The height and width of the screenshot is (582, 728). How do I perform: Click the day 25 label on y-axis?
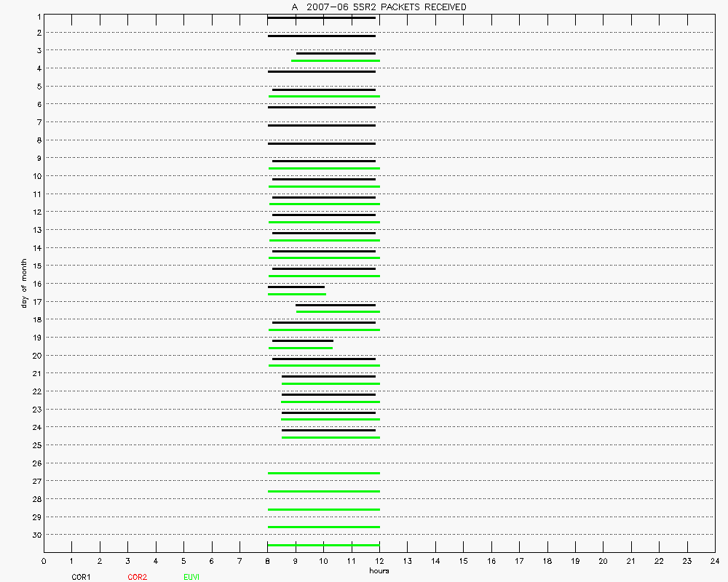pyautogui.click(x=36, y=445)
